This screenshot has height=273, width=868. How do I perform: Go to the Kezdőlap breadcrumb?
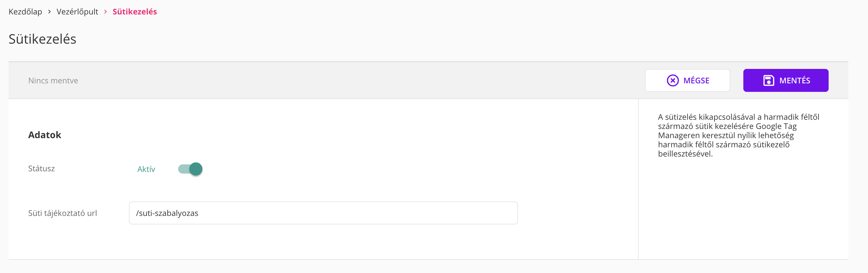(25, 12)
